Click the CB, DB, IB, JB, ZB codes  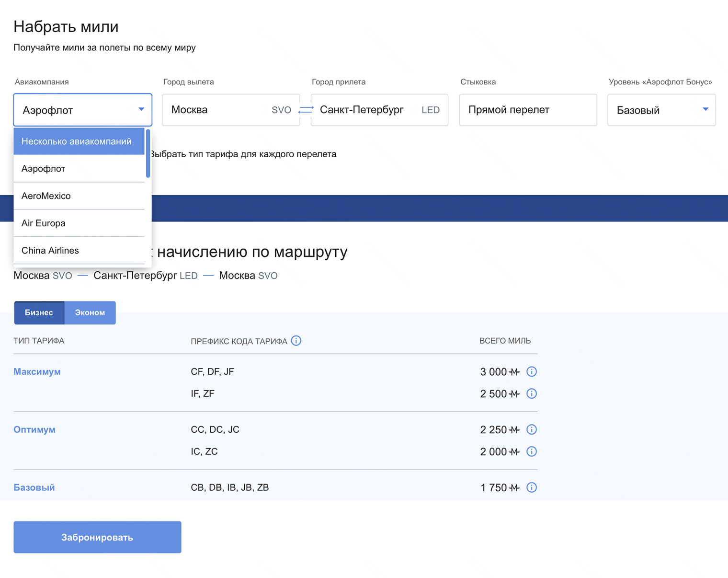(230, 487)
